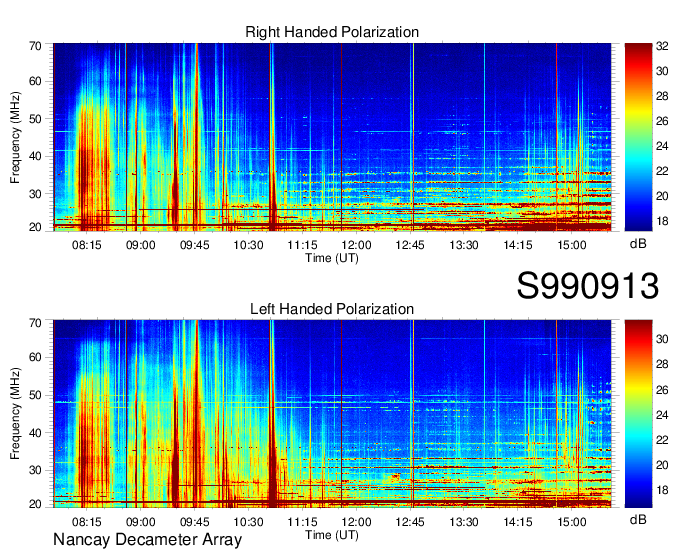
Task: Click the 50 MHz tick of Left Handed plot
Action: tap(35, 395)
